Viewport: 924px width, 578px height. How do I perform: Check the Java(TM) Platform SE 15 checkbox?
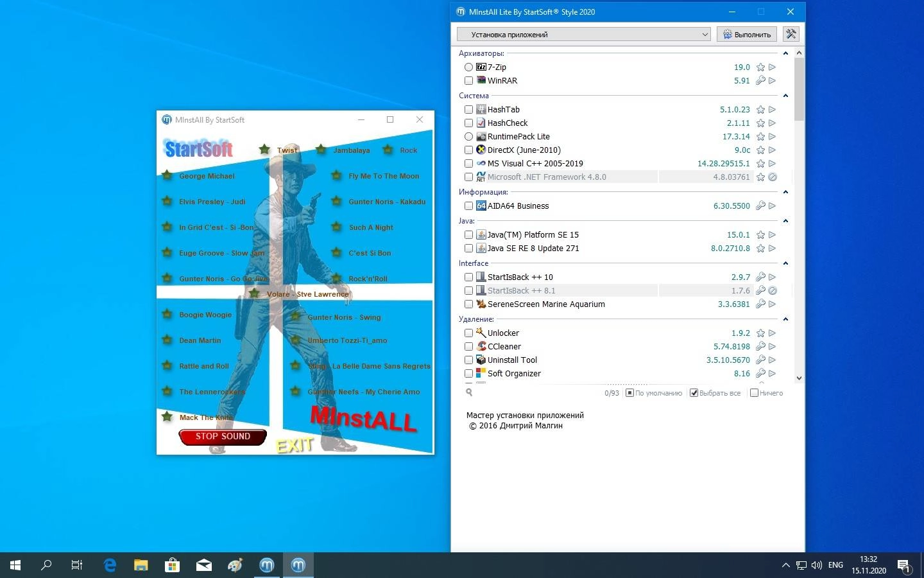click(468, 235)
